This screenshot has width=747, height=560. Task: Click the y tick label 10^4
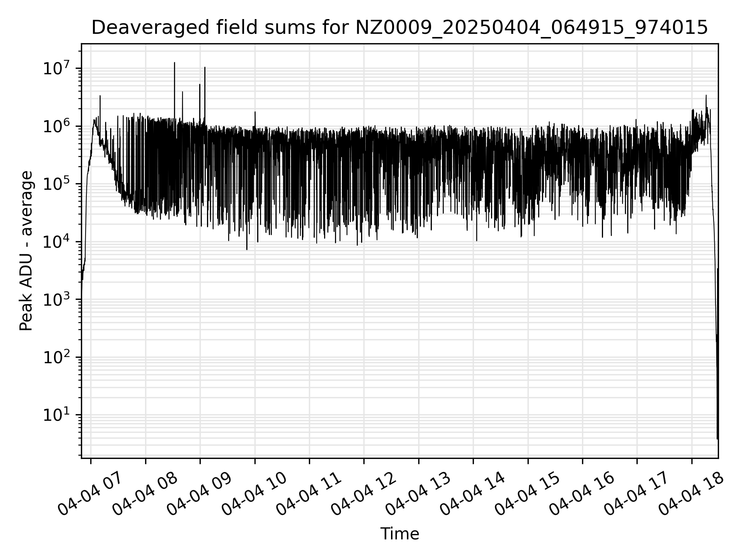pyautogui.click(x=57, y=241)
